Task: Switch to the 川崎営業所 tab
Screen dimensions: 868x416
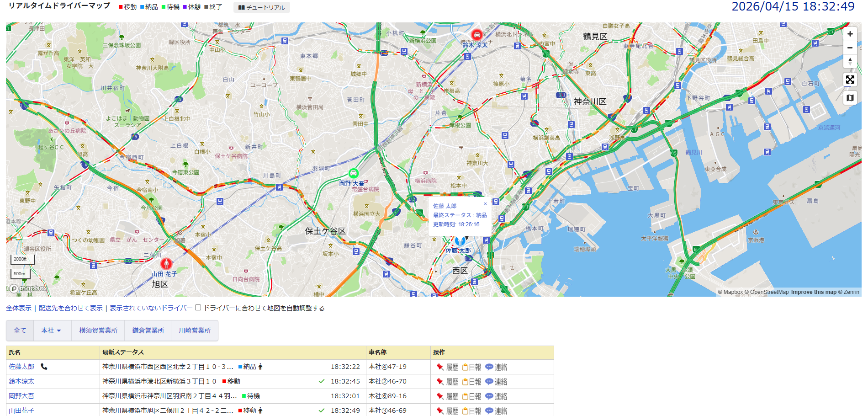Action: point(195,331)
